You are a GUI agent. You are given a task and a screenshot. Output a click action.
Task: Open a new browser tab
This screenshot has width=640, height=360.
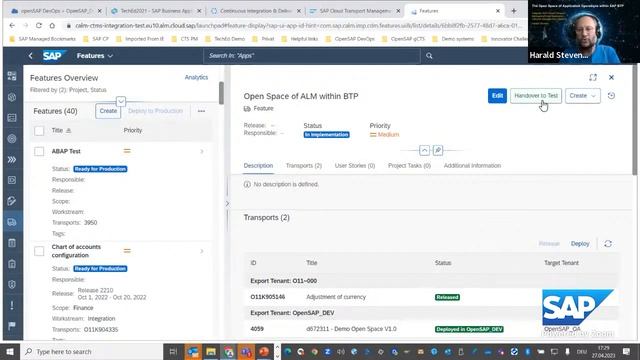point(513,11)
